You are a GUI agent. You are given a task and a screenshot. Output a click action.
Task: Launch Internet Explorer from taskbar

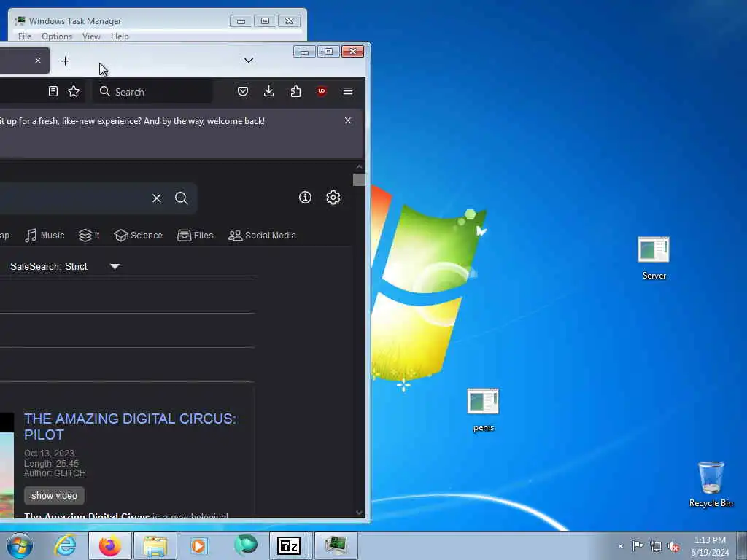[x=65, y=545]
